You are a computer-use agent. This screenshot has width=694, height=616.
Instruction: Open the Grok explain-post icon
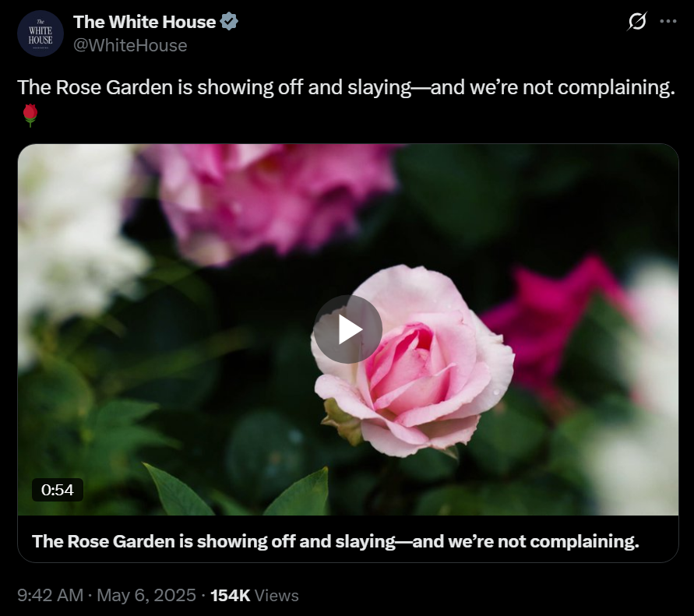[x=637, y=21]
